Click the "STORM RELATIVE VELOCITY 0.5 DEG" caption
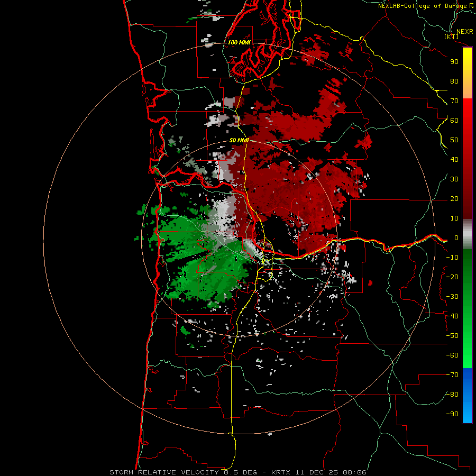The image size is (476, 476). click(x=183, y=472)
